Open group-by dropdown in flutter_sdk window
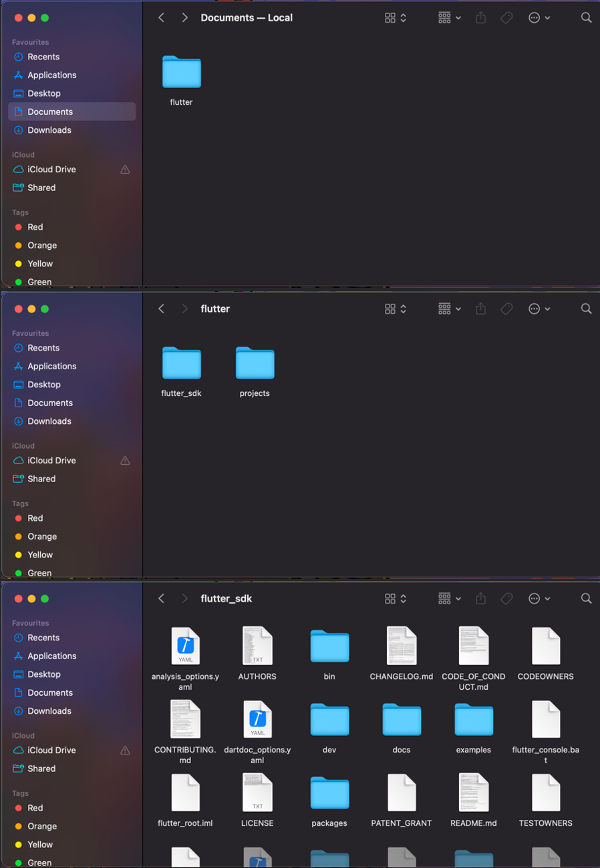Image resolution: width=600 pixels, height=868 pixels. pos(450,598)
